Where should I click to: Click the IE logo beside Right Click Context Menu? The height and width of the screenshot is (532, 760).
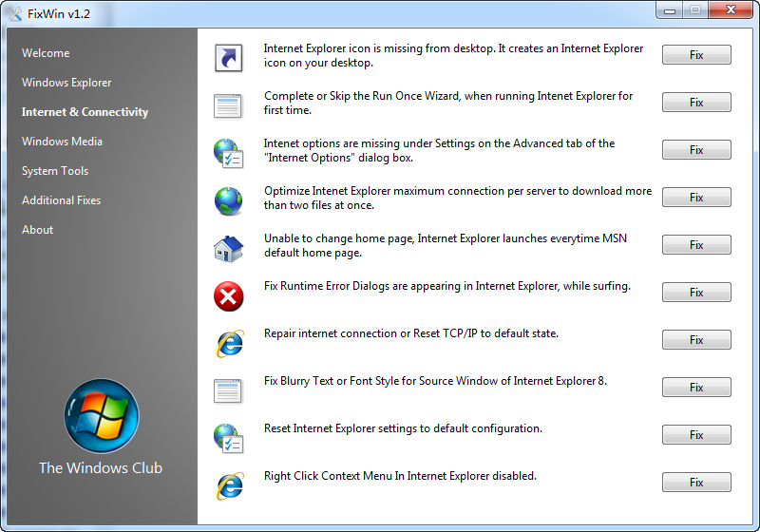pos(229,486)
